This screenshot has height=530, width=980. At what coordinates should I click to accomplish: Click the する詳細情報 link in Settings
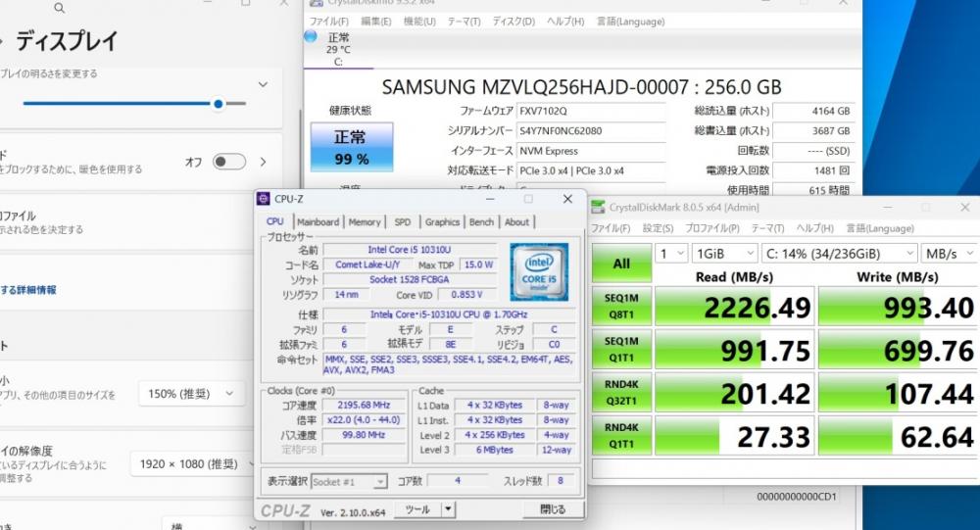tap(28, 289)
